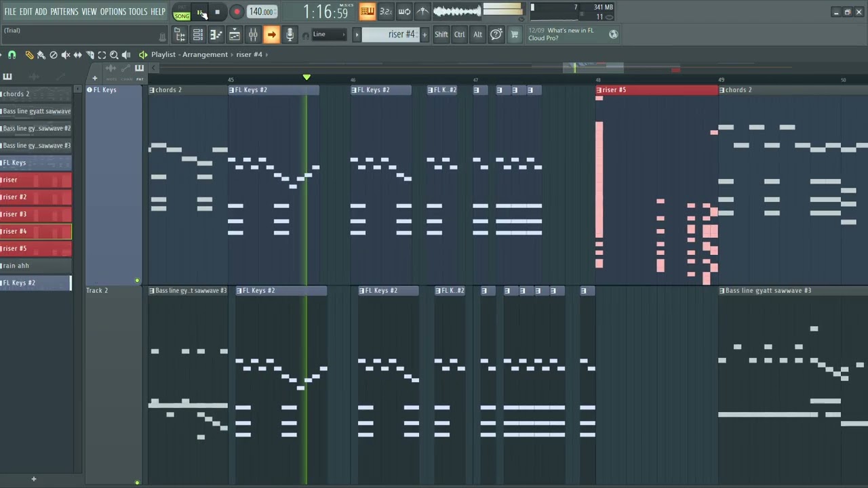Click the master output peak meter
Image resolution: width=868 pixels, height=488 pixels.
(503, 10)
